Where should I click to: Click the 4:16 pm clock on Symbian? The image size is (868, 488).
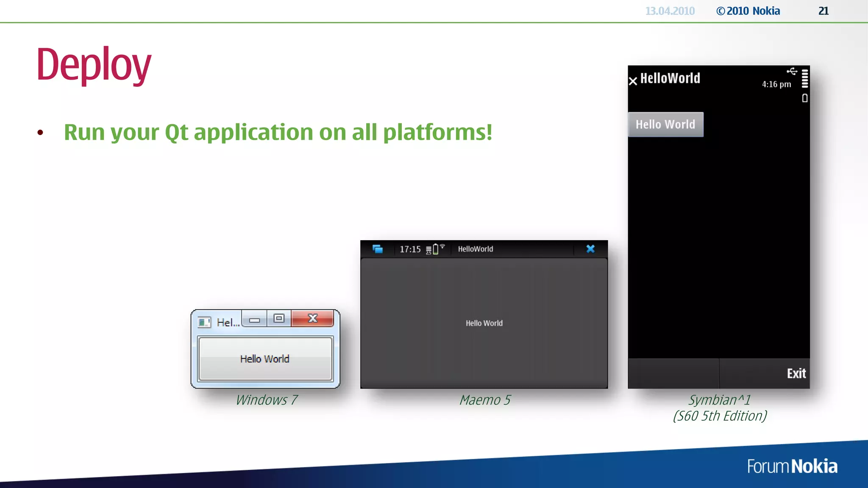(776, 84)
